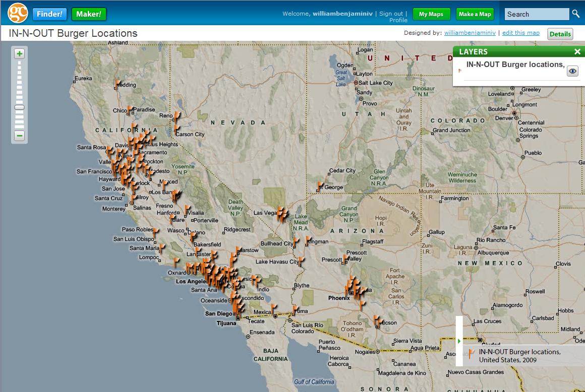
Task: Select the IN-N-OUT Burger locations layer name
Action: tap(515, 64)
